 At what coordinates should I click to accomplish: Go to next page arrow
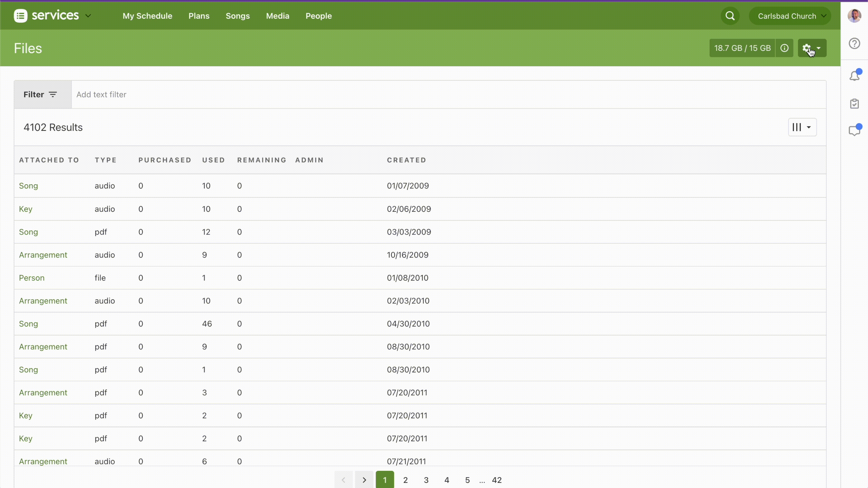click(364, 480)
